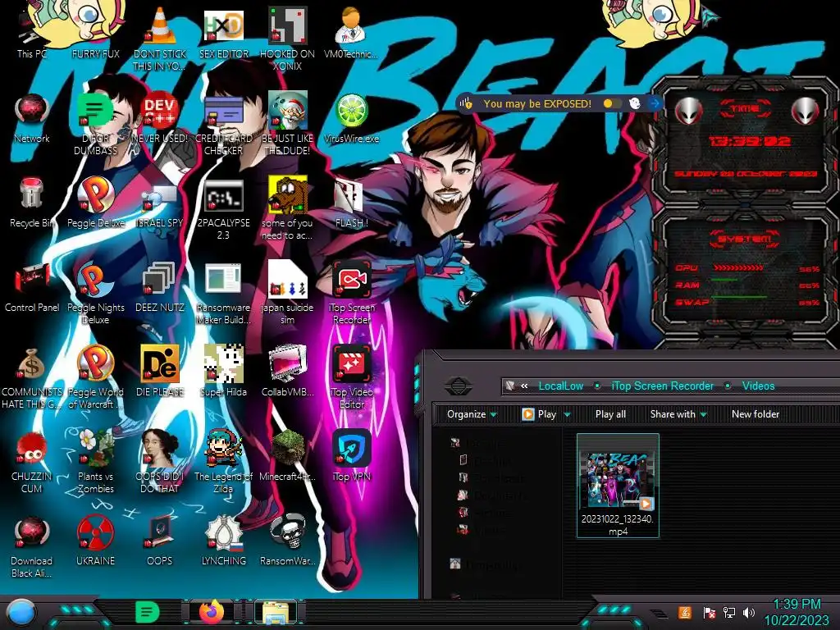Expand the Play dropdown arrow

567,414
